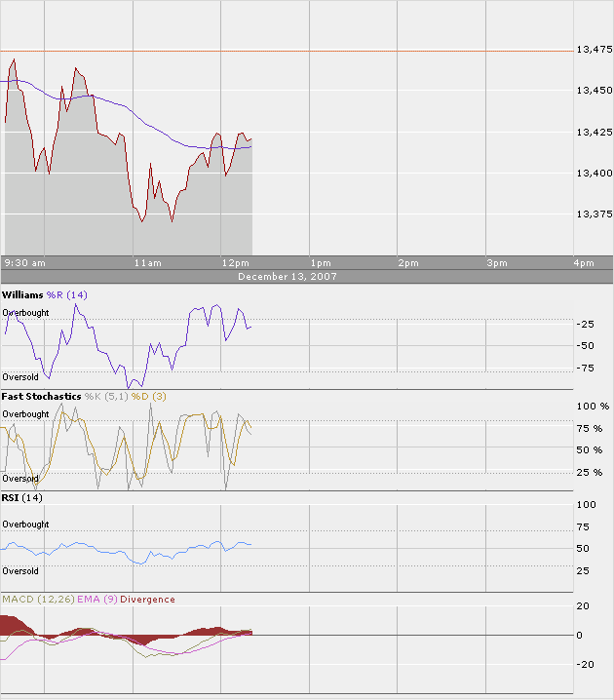Click the 13,475 price axis label
This screenshot has width=614, height=700.
595,50
